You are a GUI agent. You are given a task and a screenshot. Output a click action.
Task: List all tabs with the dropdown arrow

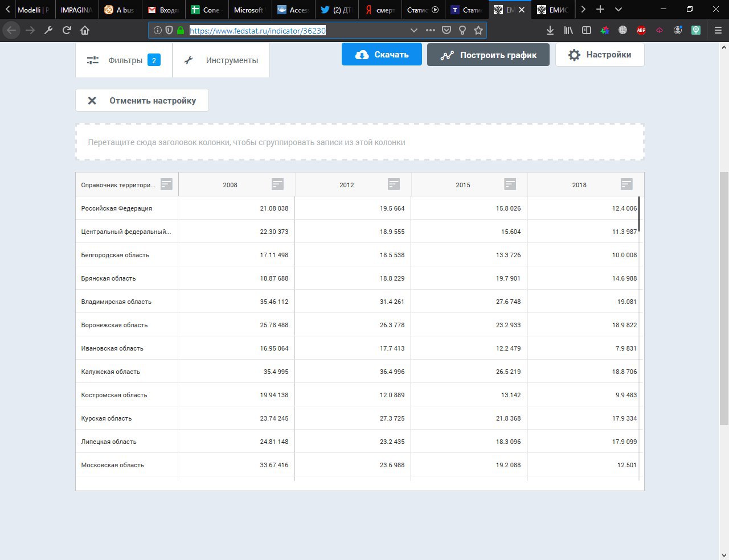[619, 9]
